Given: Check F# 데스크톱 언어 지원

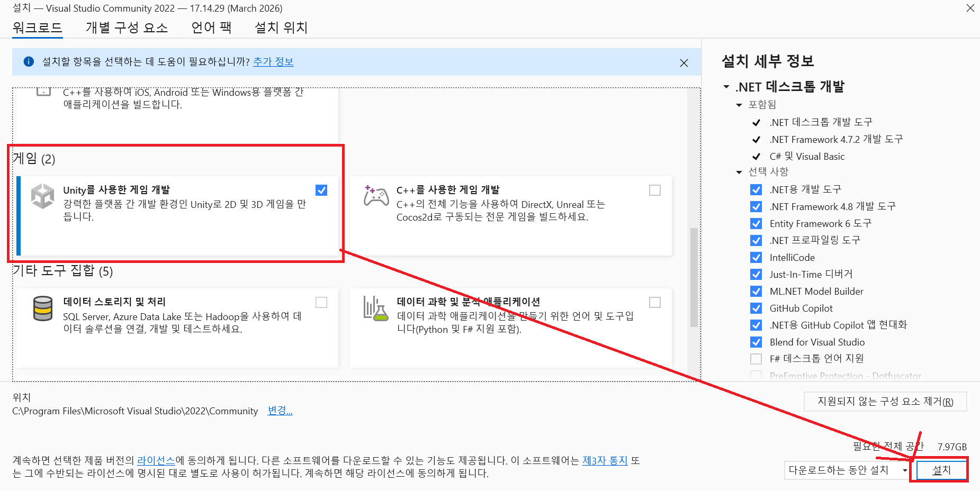Looking at the screenshot, I should tap(756, 359).
